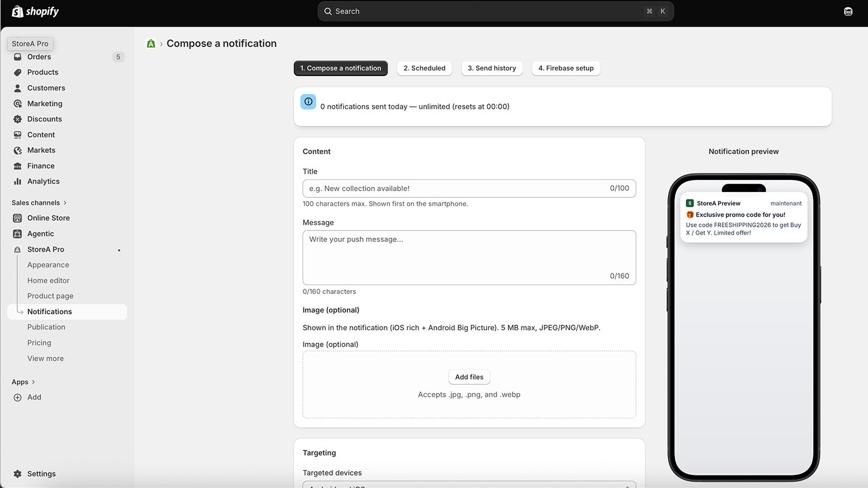
Task: Switch to the Scheduled tab
Action: coord(424,68)
